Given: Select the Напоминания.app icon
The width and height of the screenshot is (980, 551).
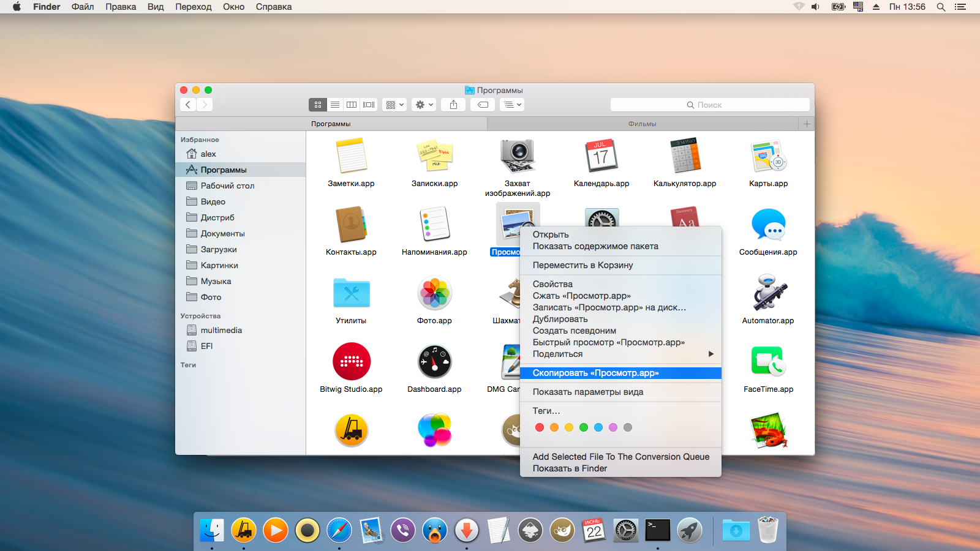Looking at the screenshot, I should pos(434,224).
